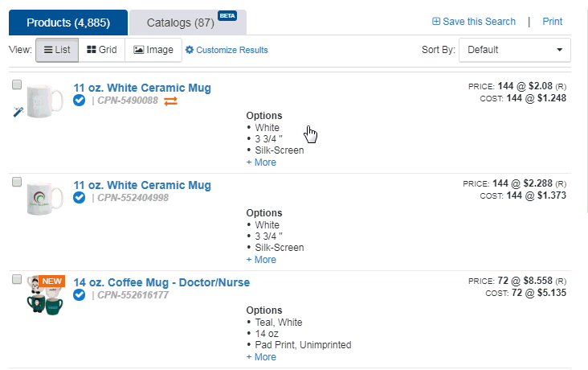Open the 14 oz. Coffee Mug - Doctor/Nurse title link
This screenshot has width=588, height=370.
click(x=161, y=282)
